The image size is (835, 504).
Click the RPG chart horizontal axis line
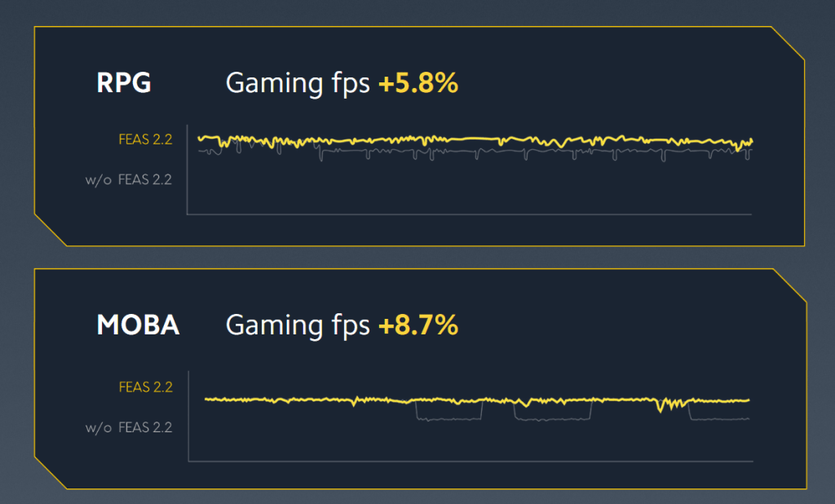click(x=469, y=214)
